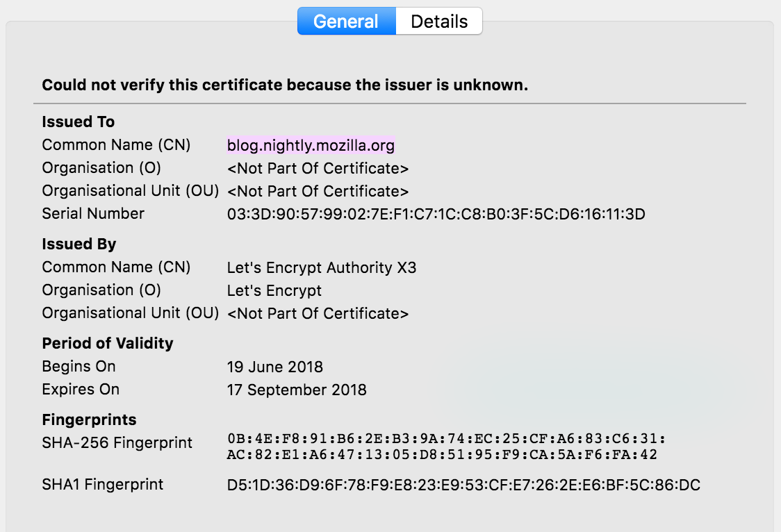
Task: Click the Let's Encrypt Authority X3 issuer name
Action: point(322,267)
